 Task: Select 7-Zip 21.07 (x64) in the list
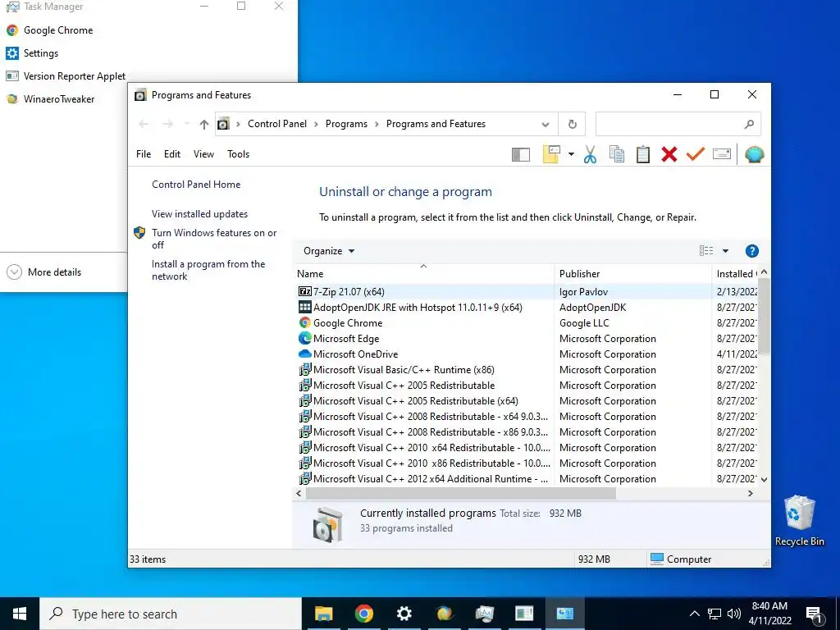coord(349,292)
